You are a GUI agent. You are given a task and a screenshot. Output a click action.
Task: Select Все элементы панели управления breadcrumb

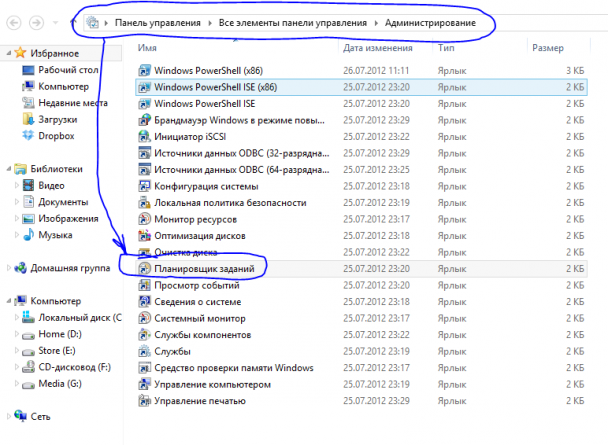point(292,23)
